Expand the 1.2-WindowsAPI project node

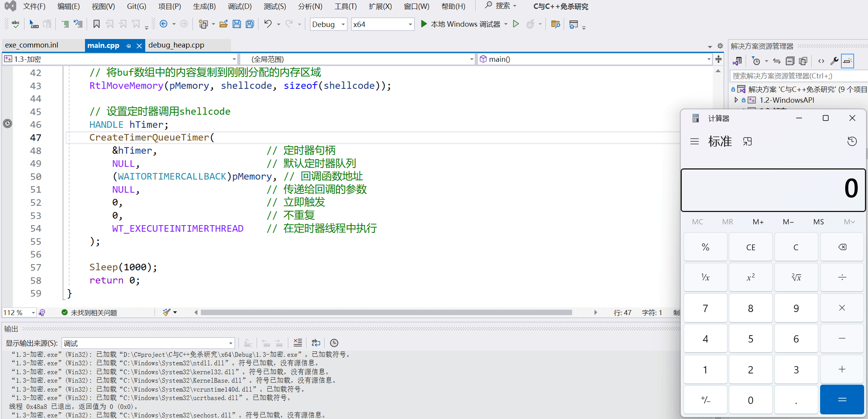click(736, 100)
